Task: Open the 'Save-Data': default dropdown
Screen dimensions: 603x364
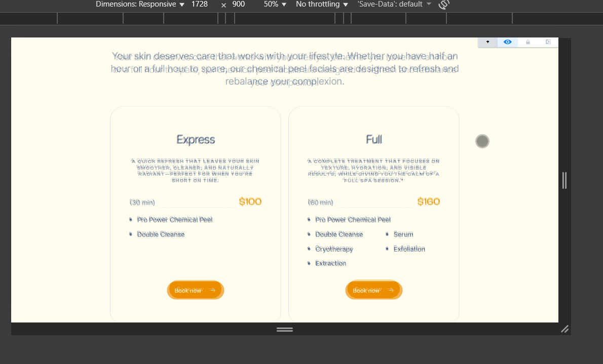Action: click(x=394, y=4)
